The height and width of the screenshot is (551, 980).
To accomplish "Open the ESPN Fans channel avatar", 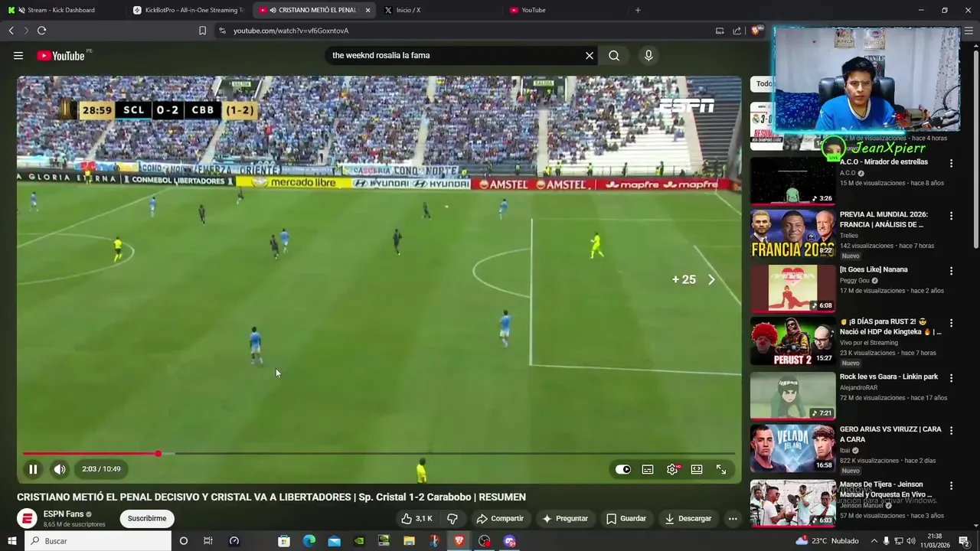I will click(27, 519).
